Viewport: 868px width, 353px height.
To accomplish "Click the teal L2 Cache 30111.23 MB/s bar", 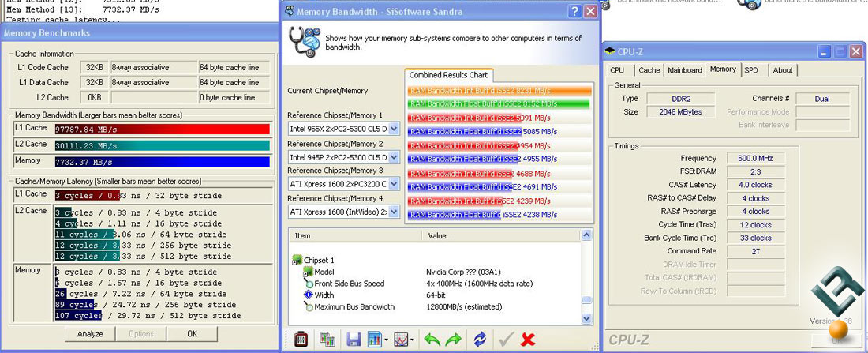I will (163, 146).
